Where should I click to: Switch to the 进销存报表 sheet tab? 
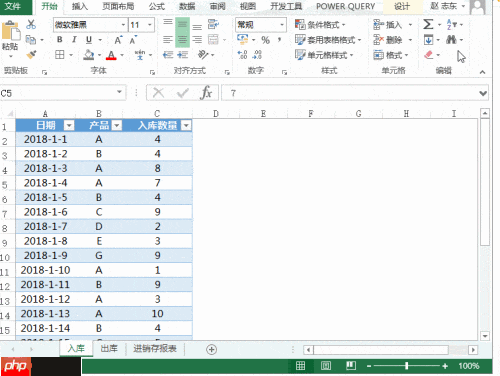[155, 349]
